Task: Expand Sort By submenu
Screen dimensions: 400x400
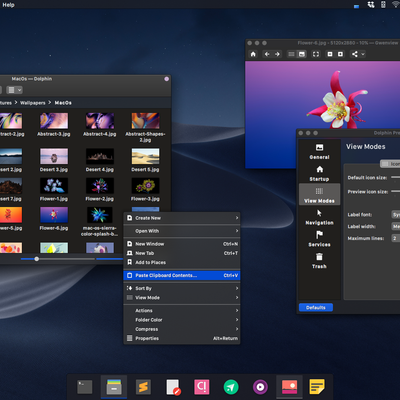Action: point(182,288)
